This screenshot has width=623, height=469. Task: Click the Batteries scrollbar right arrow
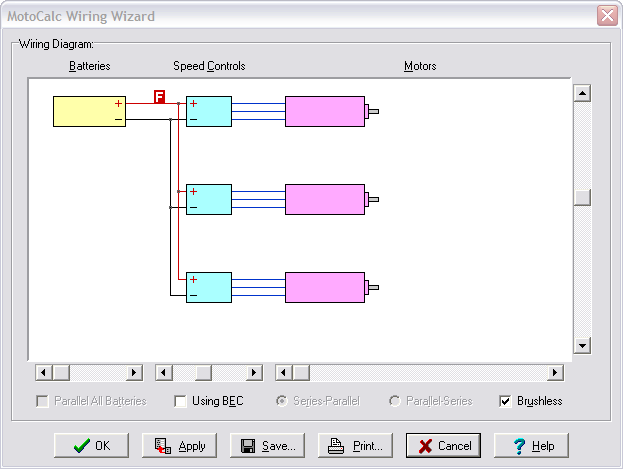[x=134, y=373]
